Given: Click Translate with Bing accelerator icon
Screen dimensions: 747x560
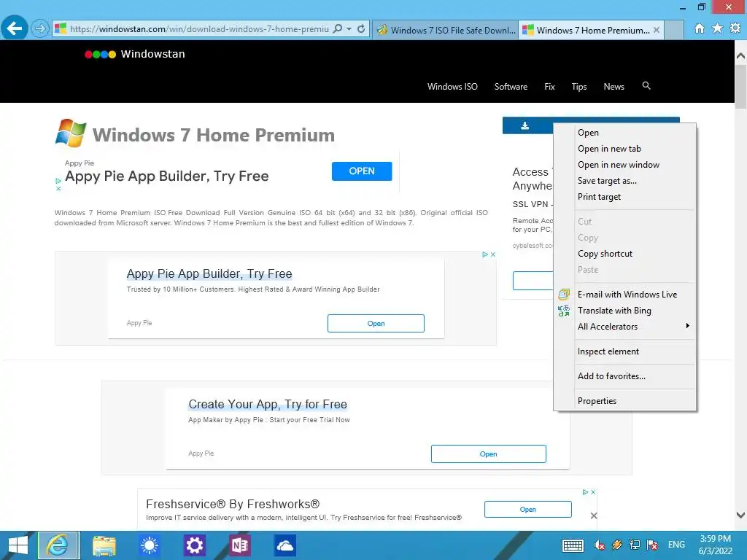Looking at the screenshot, I should [564, 311].
